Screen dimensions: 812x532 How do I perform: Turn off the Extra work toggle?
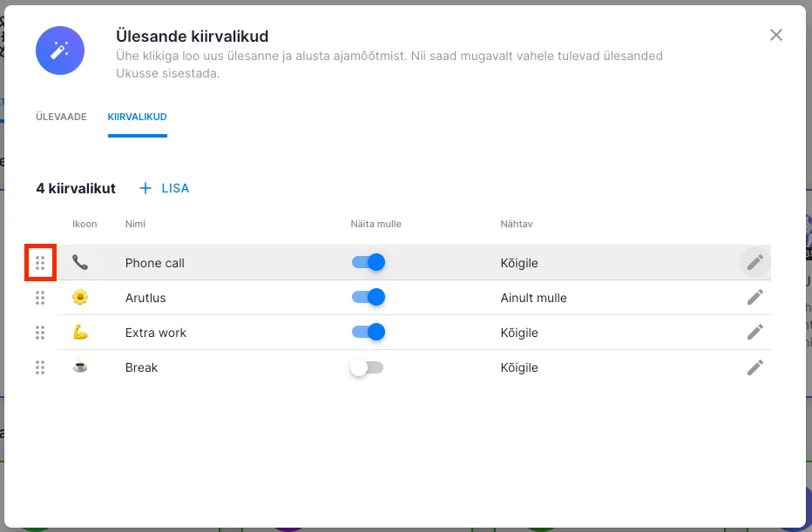click(x=368, y=333)
